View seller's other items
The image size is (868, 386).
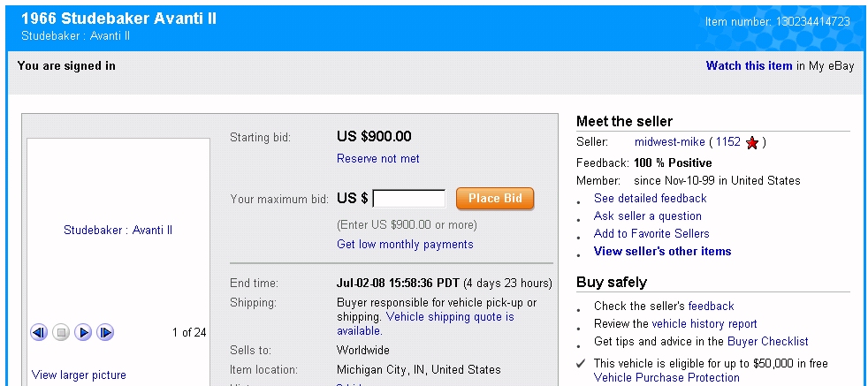point(662,252)
